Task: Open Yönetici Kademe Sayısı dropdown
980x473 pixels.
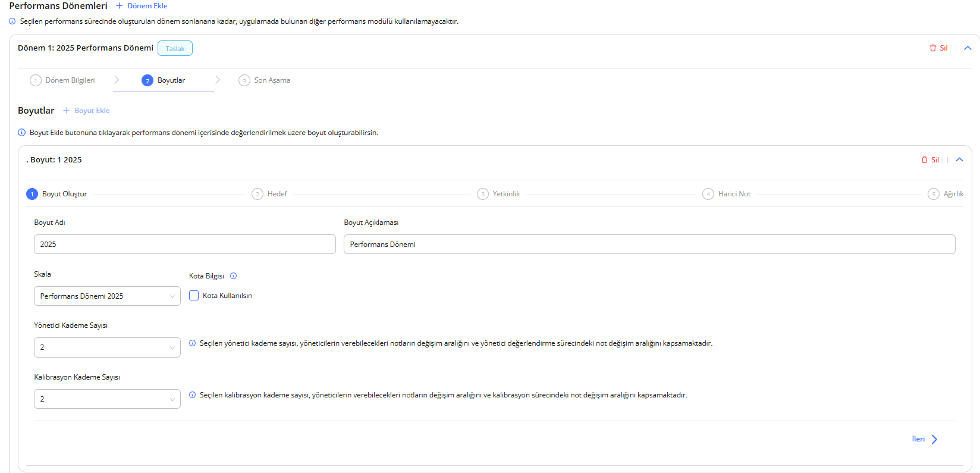Action: (107, 347)
